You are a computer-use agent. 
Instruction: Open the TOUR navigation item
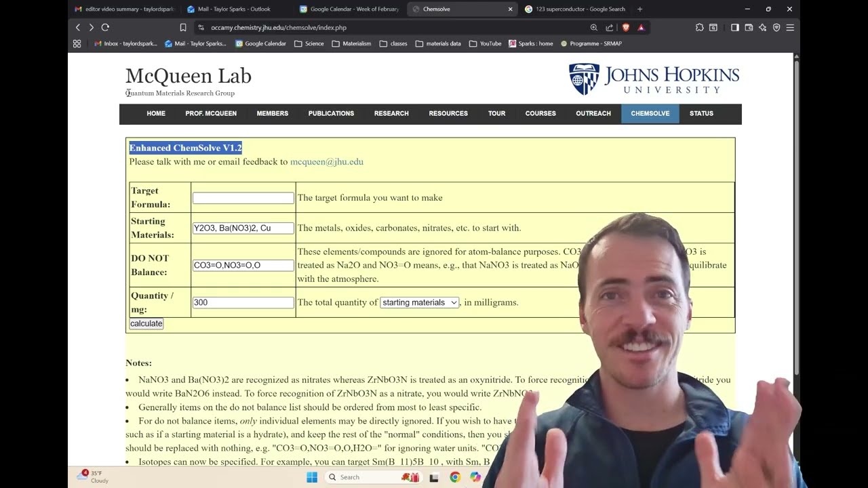[x=496, y=114]
